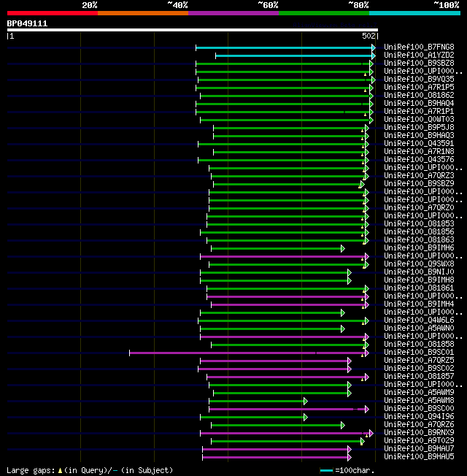Open the UniRef100_A7R1P5 hit label

(419, 87)
